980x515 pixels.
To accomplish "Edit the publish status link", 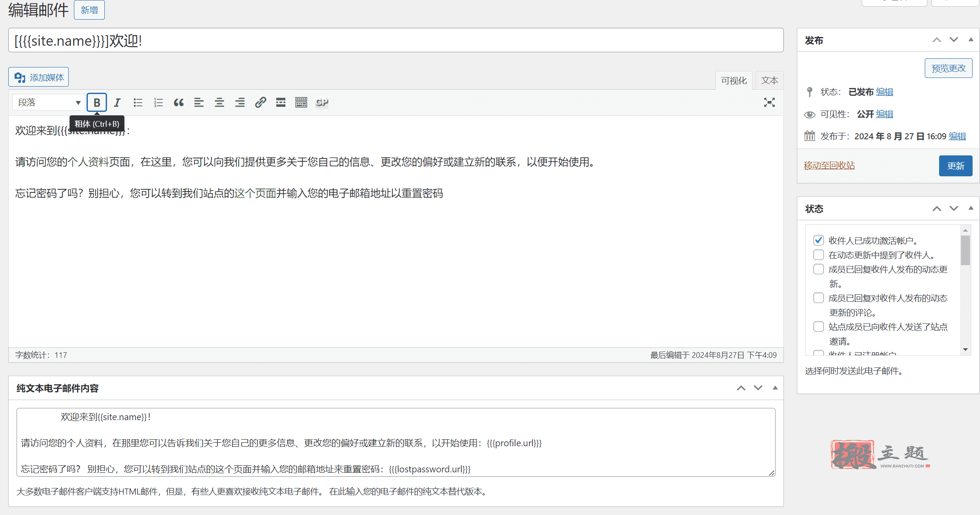I will pyautogui.click(x=884, y=92).
